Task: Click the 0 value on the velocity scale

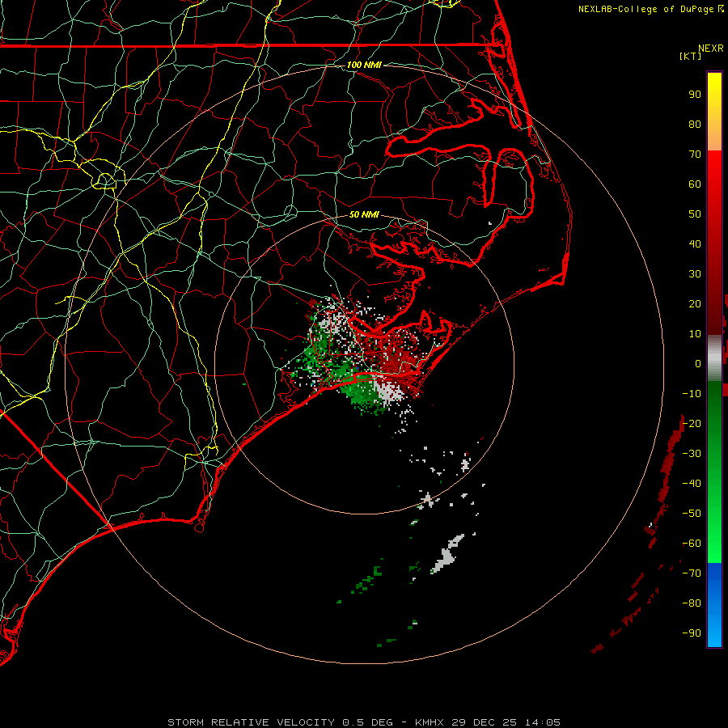Action: pyautogui.click(x=698, y=364)
